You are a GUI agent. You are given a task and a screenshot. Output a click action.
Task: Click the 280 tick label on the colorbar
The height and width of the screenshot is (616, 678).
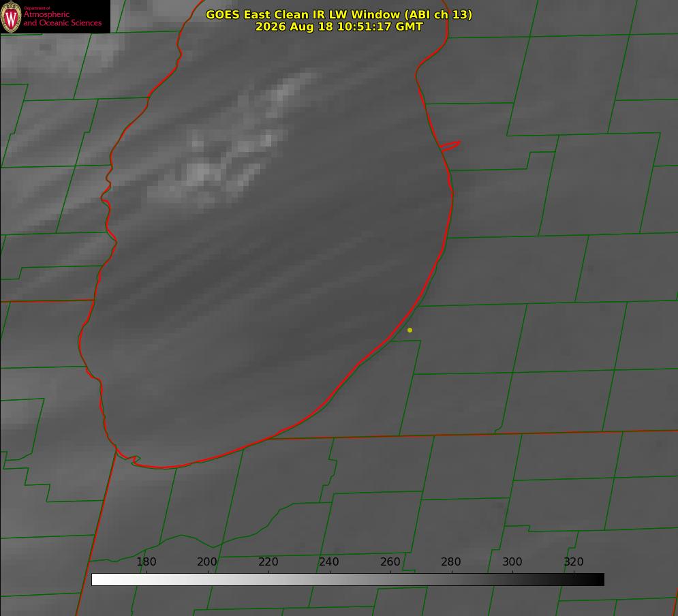[x=451, y=561]
